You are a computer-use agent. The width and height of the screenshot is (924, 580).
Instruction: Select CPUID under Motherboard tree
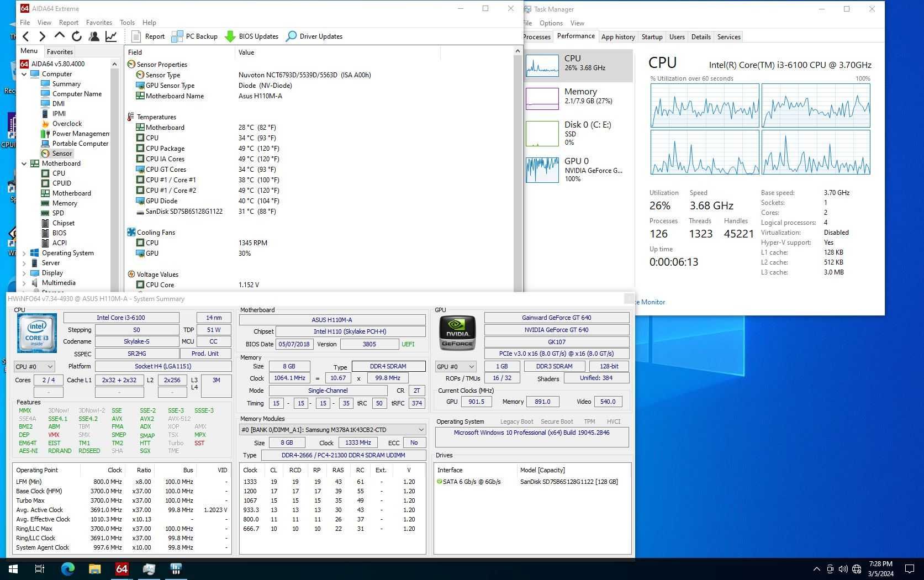tap(61, 183)
